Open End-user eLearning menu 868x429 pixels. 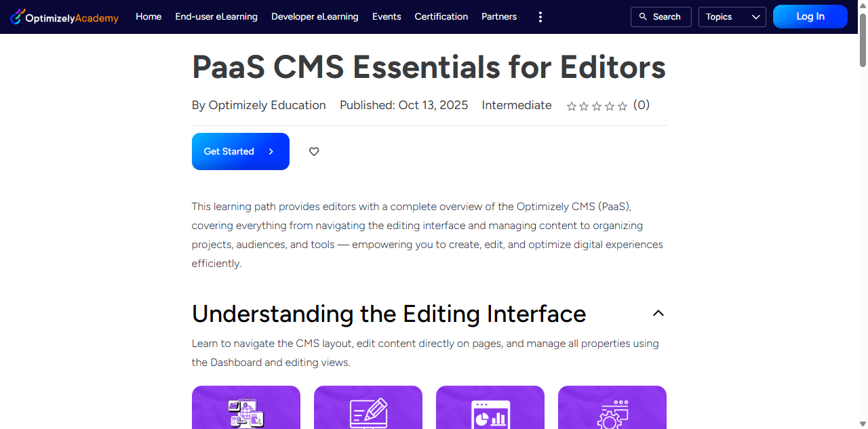coord(216,17)
